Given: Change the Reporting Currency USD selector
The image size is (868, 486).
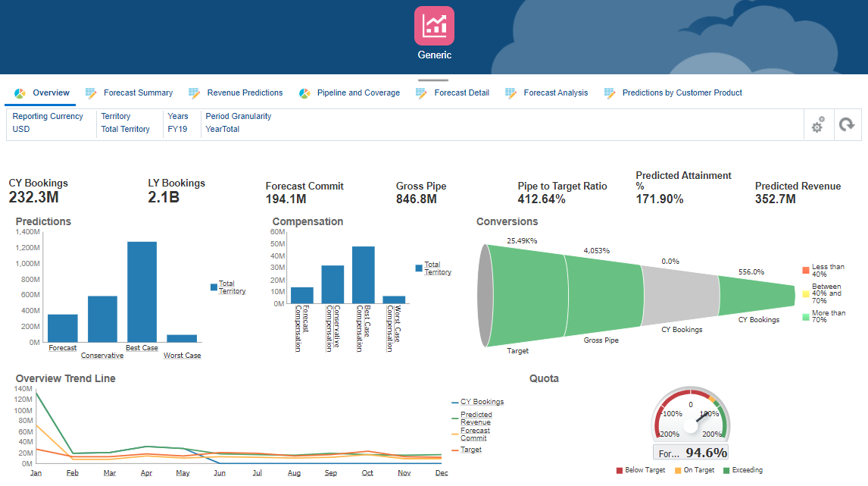Looking at the screenshot, I should pos(48,123).
